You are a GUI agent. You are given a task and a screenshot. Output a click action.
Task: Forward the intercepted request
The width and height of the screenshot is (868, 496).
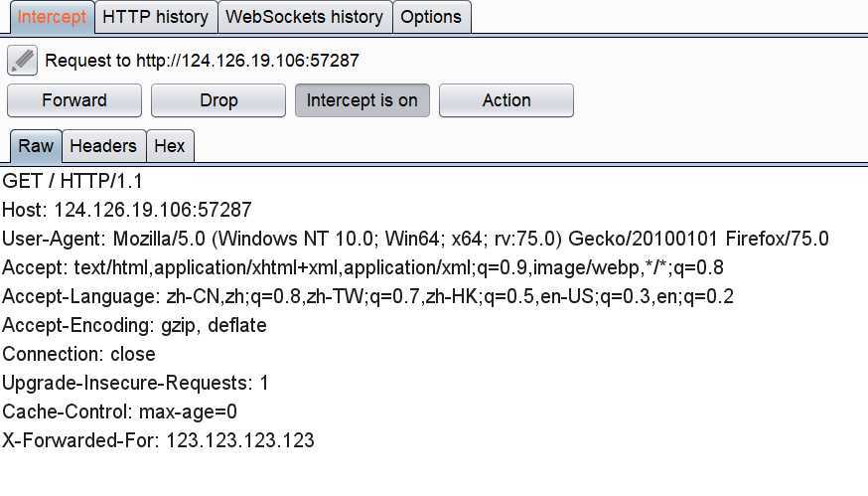coord(74,100)
